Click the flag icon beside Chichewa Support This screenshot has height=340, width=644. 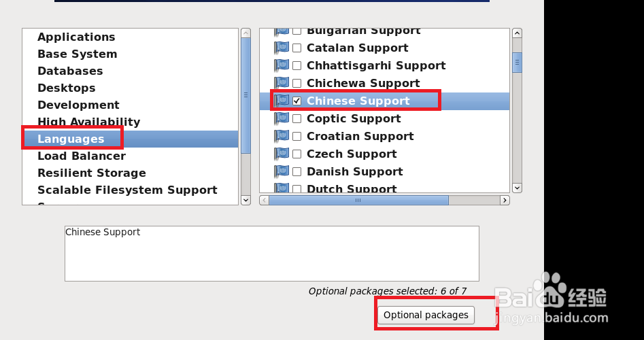(x=282, y=83)
